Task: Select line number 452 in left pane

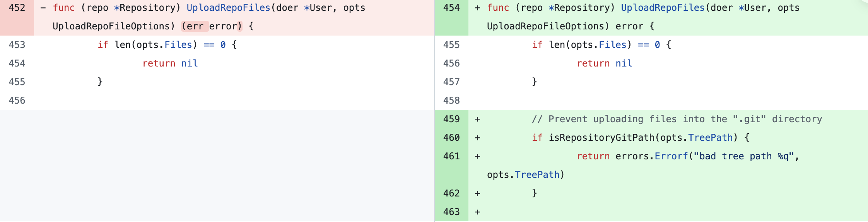Action: 17,8
